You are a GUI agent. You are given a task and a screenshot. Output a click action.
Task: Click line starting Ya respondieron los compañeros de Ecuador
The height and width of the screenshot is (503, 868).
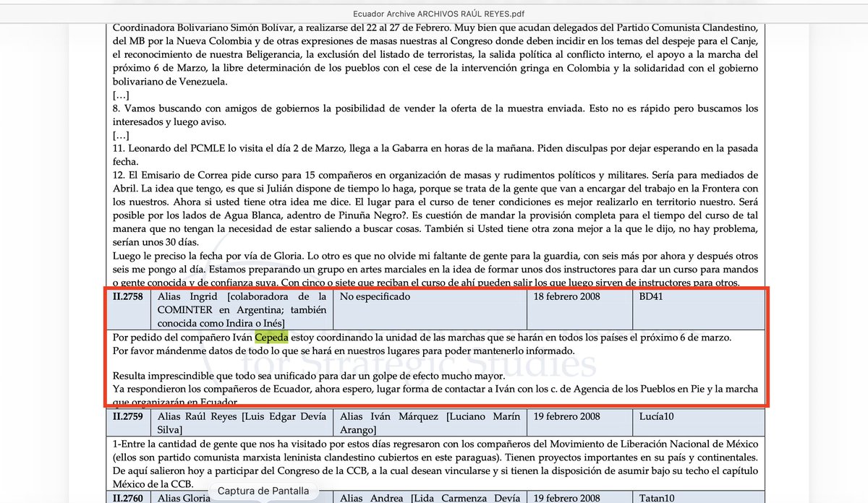(x=435, y=390)
